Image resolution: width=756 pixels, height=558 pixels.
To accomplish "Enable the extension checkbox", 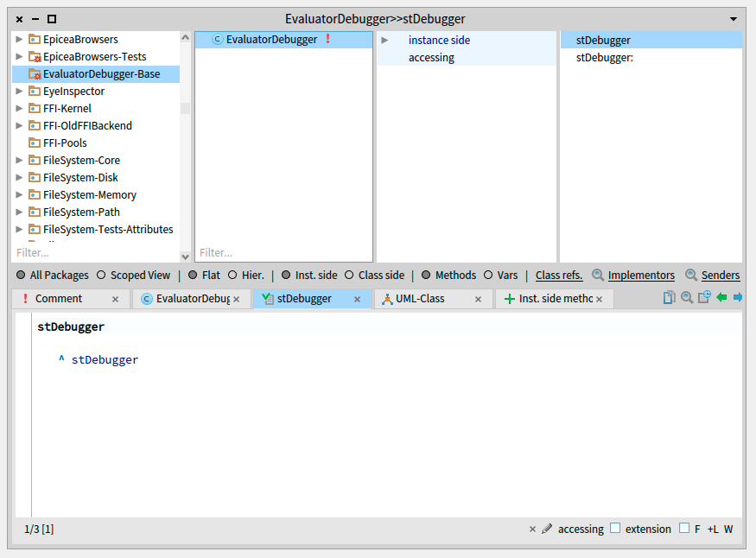I will (615, 529).
